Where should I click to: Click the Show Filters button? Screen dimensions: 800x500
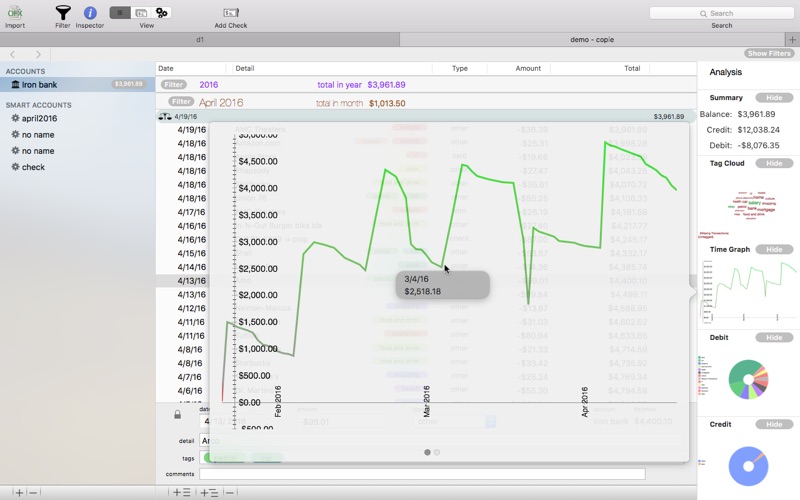coord(769,54)
